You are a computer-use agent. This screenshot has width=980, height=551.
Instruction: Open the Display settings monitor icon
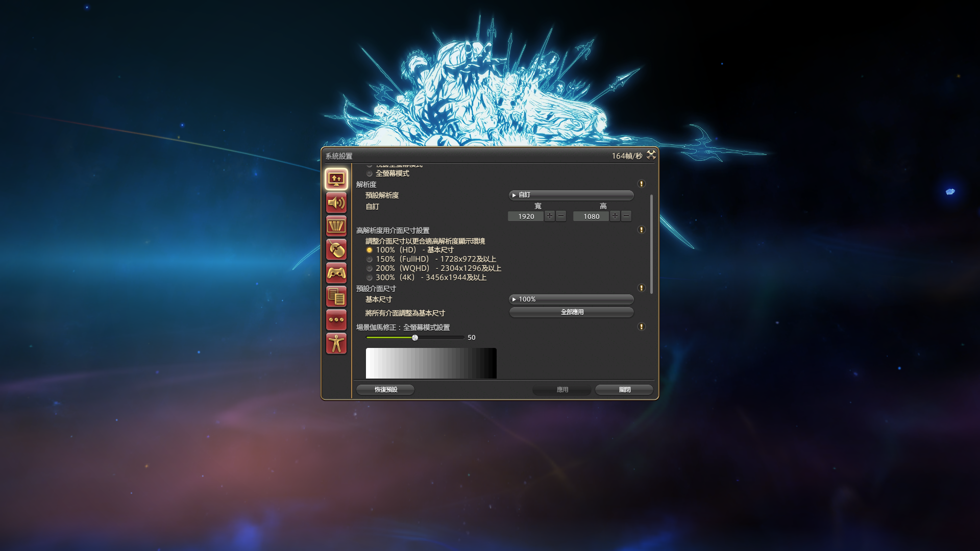click(x=336, y=179)
